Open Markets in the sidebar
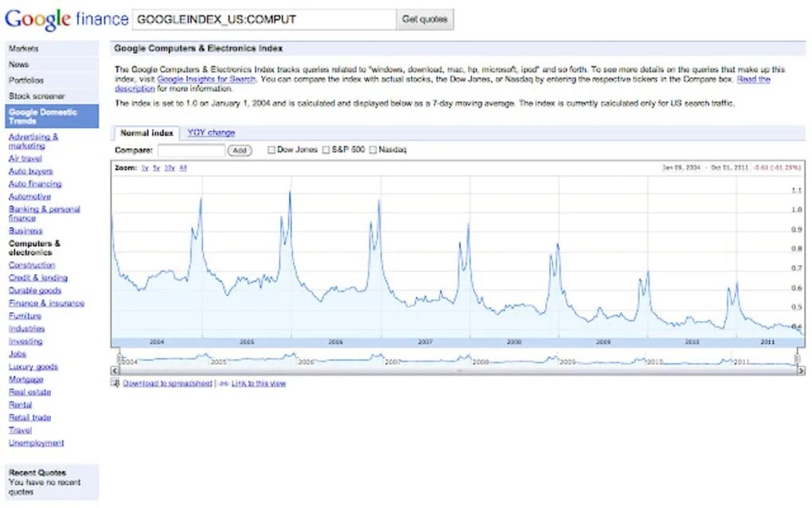Screen dimensions: 812x508 coord(52,49)
